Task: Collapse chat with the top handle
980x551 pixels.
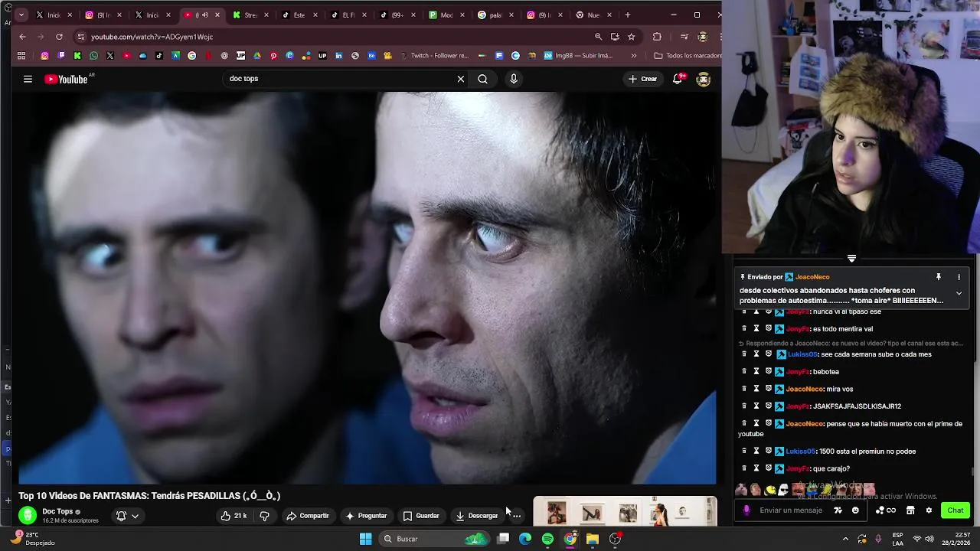Action: point(851,259)
